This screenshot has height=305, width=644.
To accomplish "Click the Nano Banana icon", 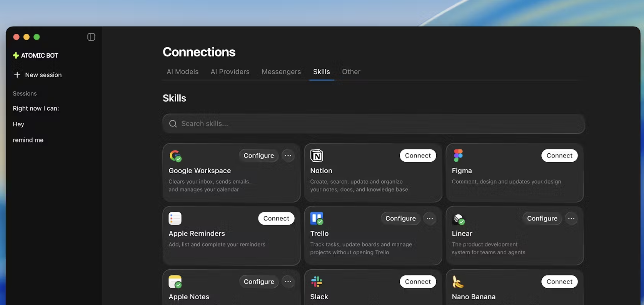I will (x=458, y=282).
